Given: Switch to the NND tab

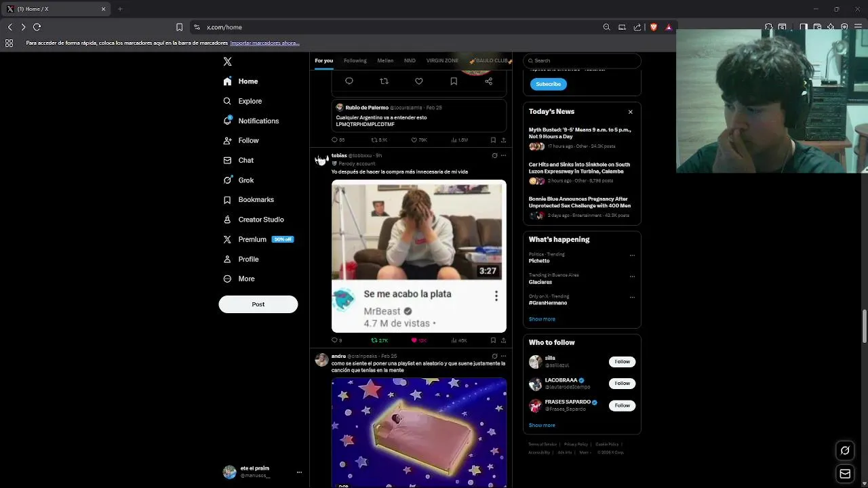Looking at the screenshot, I should pos(410,60).
